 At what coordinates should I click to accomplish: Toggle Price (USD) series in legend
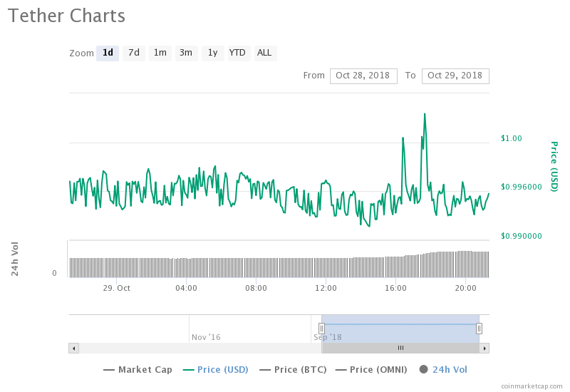coord(216,370)
